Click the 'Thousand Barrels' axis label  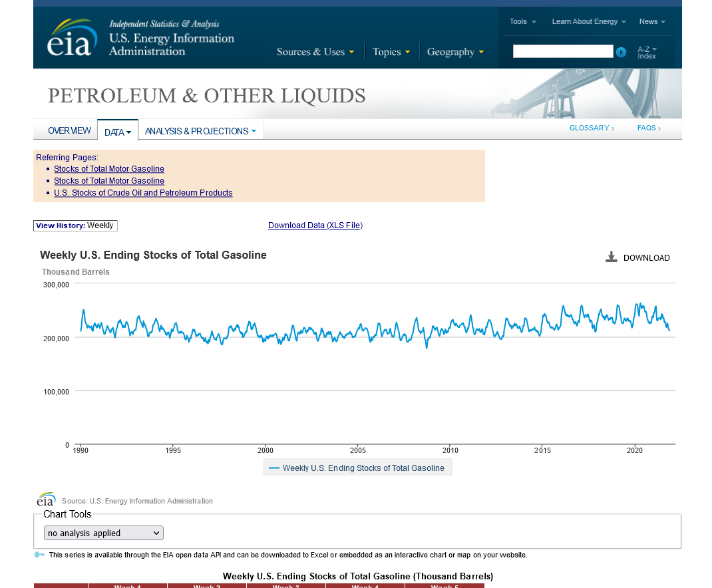point(75,271)
